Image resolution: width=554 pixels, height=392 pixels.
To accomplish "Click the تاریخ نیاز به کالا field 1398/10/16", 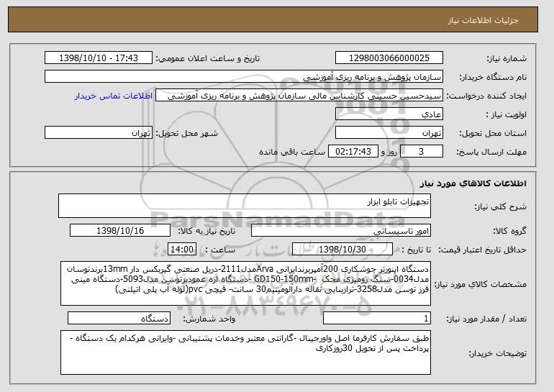I will click(x=120, y=231).
